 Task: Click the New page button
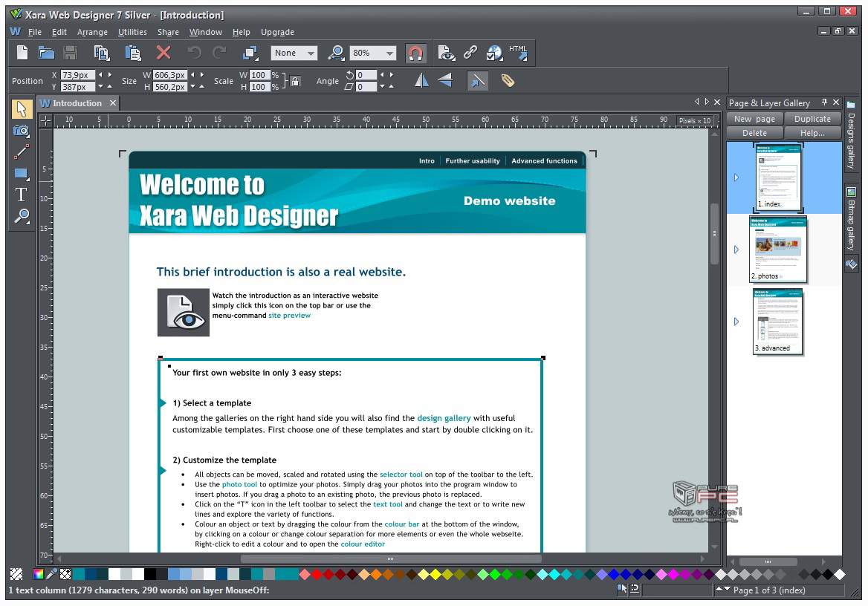754,119
